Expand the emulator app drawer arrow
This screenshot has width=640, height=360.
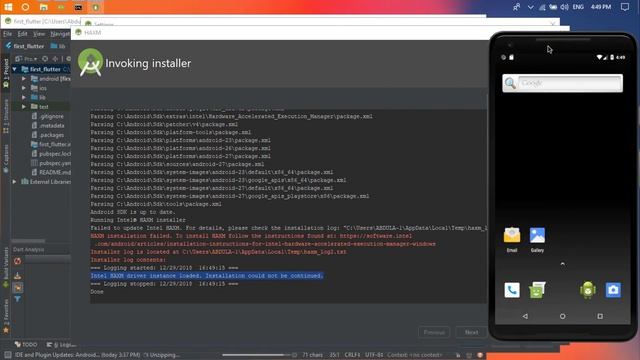(562, 264)
